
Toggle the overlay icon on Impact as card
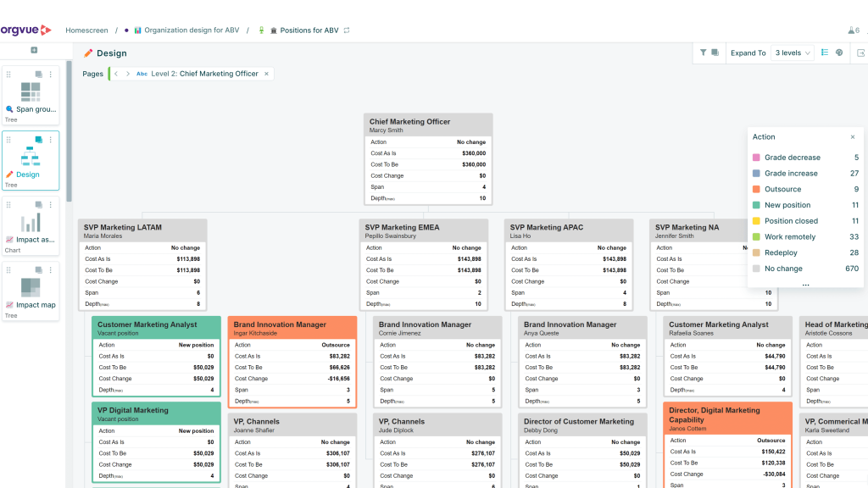[38, 205]
